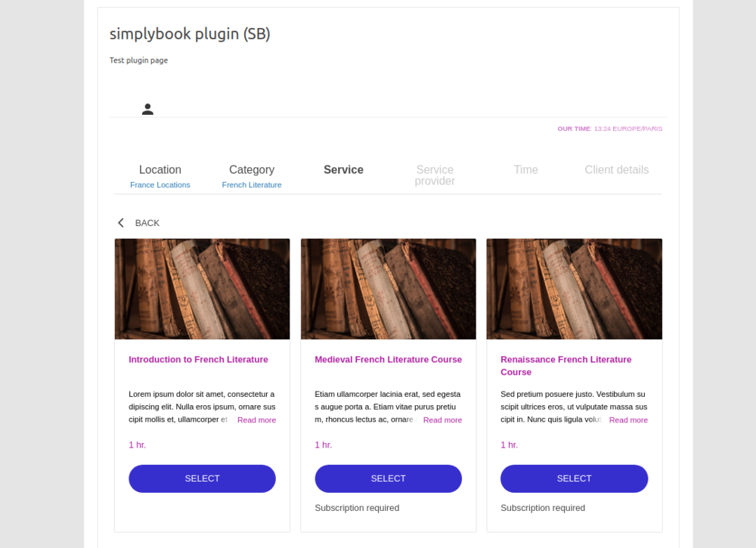Open the Location step tab

pos(160,169)
